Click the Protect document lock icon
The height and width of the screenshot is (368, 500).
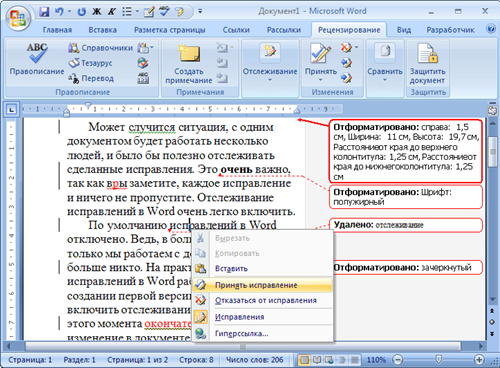tap(428, 54)
